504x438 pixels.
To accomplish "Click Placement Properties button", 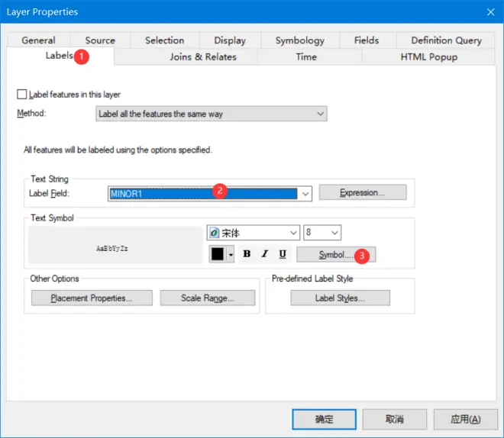I will [x=92, y=298].
